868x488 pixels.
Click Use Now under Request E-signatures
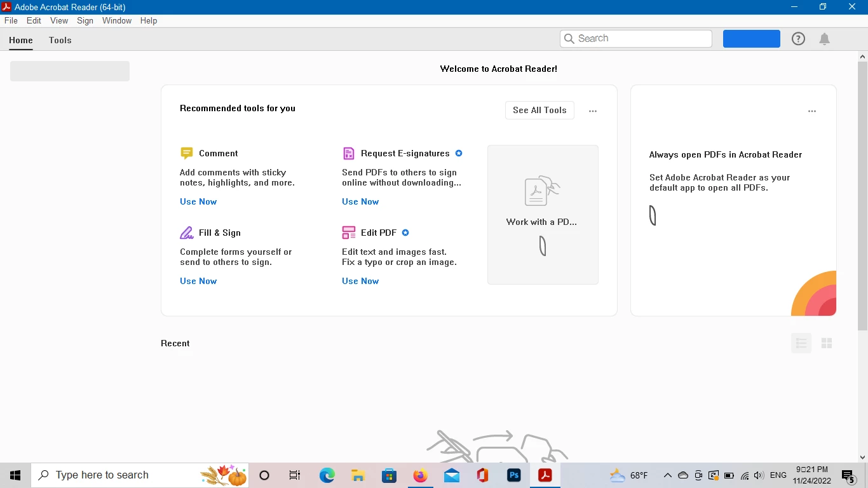tap(360, 201)
